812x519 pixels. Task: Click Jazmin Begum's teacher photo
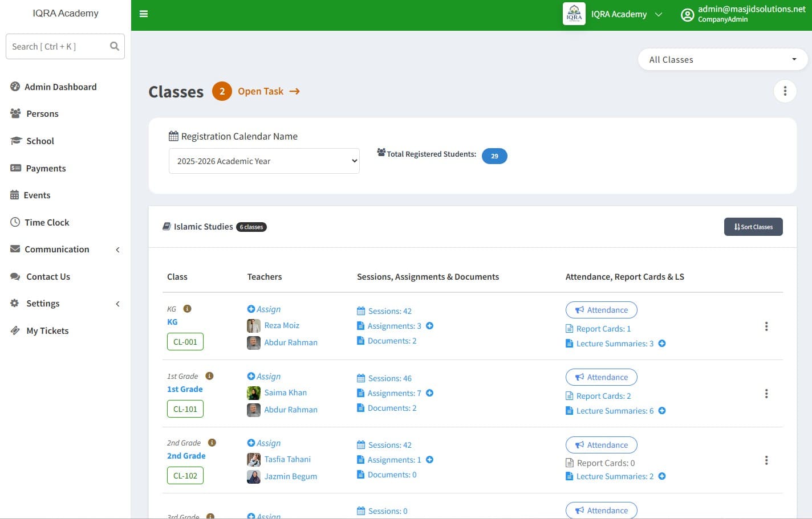254,477
